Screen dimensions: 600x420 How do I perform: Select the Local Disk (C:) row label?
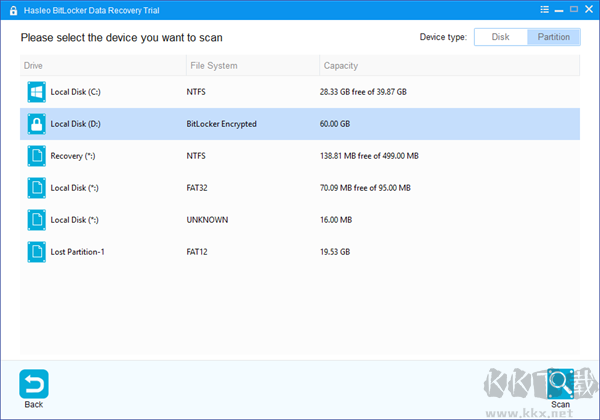pyautogui.click(x=75, y=92)
